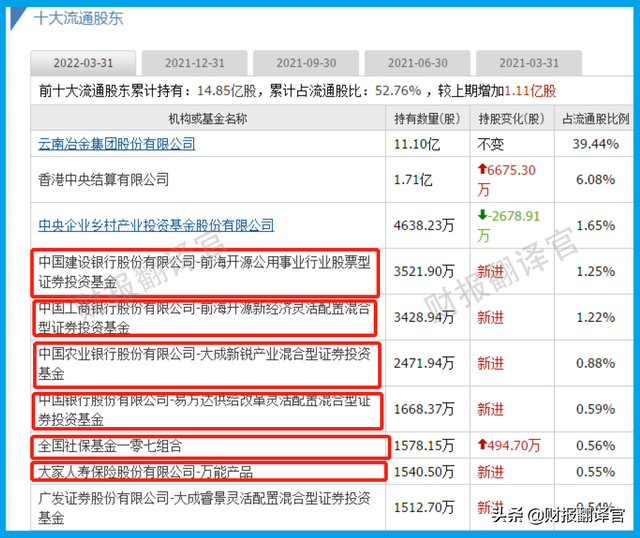Click the 3521.90万 holding value
This screenshot has height=538, width=640.
(424, 271)
